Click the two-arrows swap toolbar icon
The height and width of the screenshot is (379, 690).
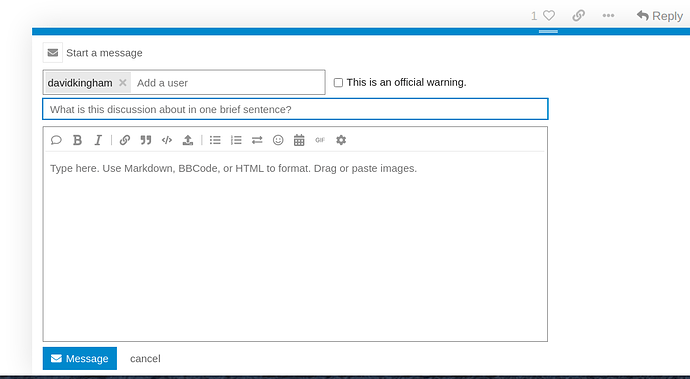click(x=257, y=140)
